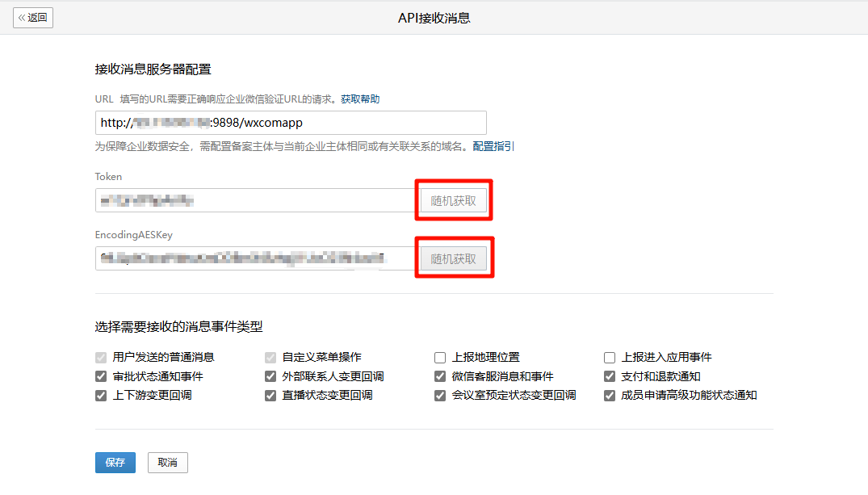Enable the 上报进入应用事件 checkbox
Image resolution: width=868 pixels, height=495 pixels.
(610, 358)
